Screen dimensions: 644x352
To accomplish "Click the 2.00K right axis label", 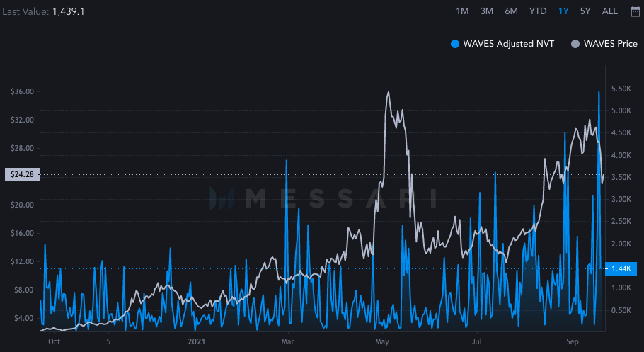I will pyautogui.click(x=621, y=244).
